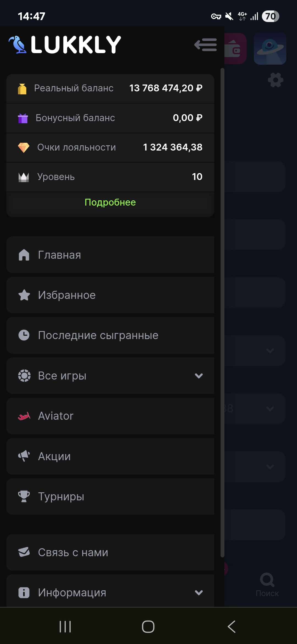Open Последние сыгранные recent games
Viewport: 297px width, 644px height.
tap(110, 335)
